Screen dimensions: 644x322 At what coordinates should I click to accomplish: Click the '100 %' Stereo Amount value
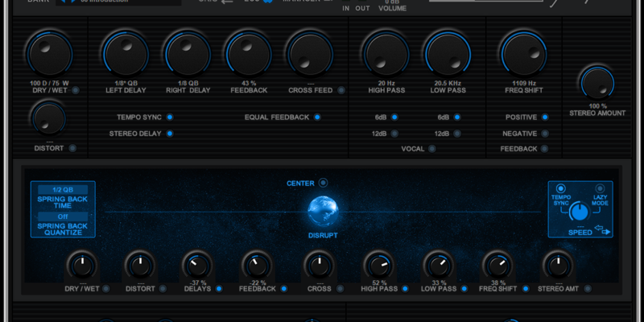click(x=597, y=106)
